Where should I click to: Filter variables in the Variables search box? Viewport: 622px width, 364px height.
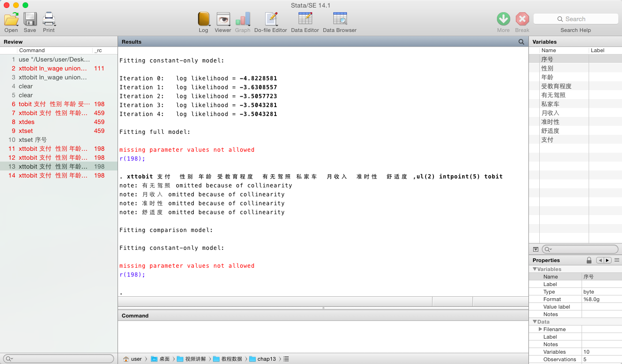[x=580, y=249]
